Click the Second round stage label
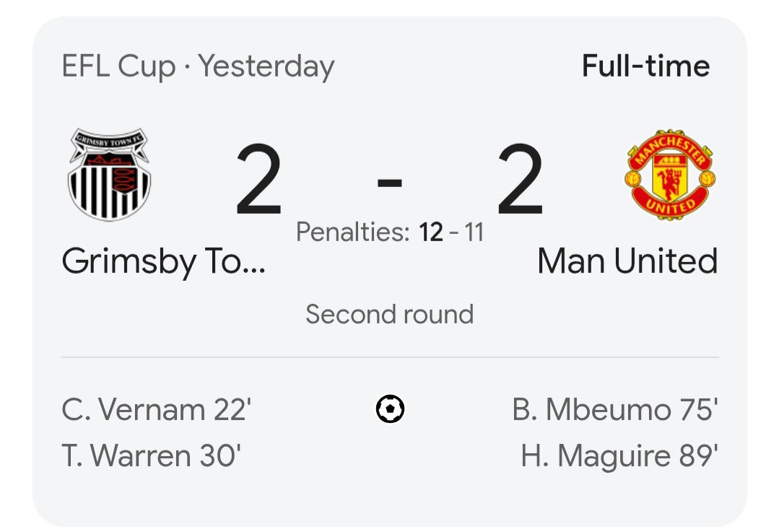Viewport: 779px width, 532px height. click(390, 314)
